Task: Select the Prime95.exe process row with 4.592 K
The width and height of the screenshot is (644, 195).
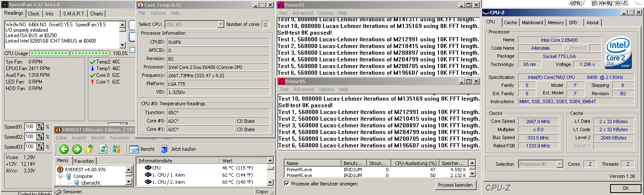Action: point(377,170)
